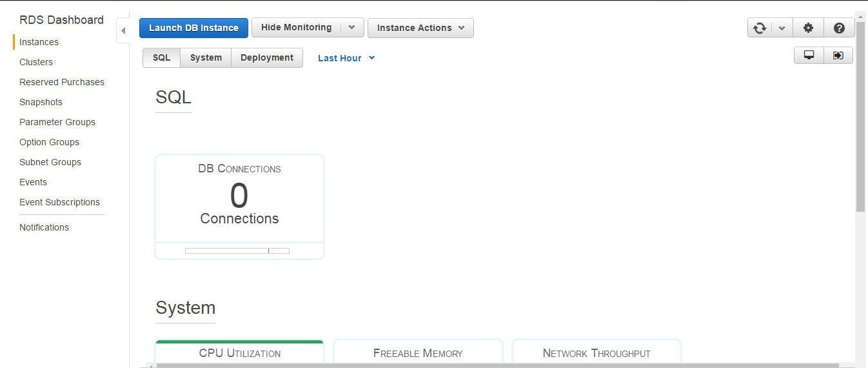Switch to the Deployment tab
868x368 pixels.
point(267,57)
